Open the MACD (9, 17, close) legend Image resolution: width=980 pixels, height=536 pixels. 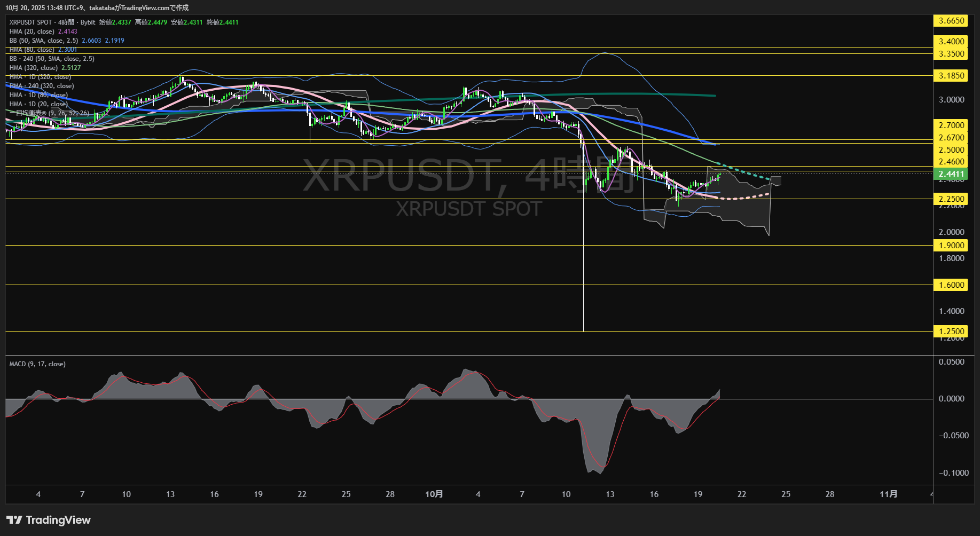37,364
